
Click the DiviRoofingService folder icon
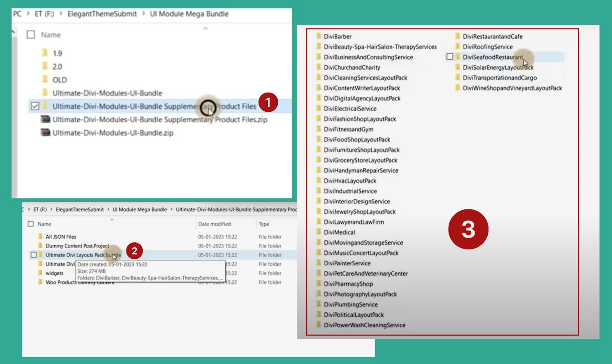pos(457,47)
